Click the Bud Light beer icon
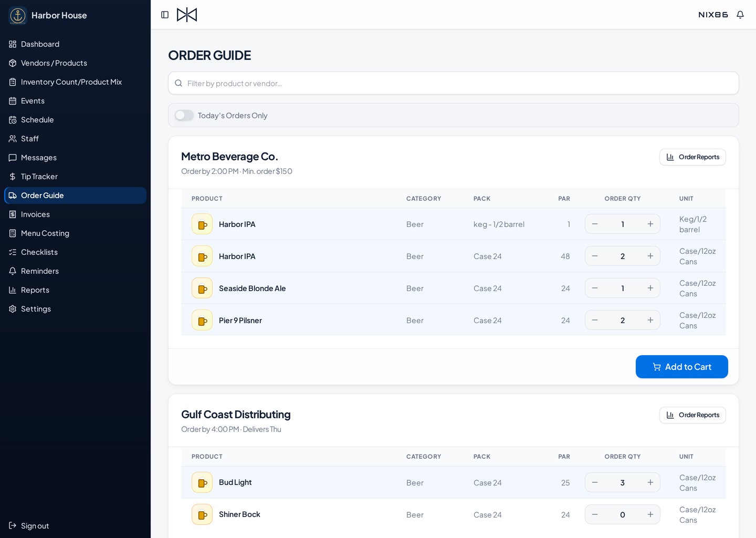Viewport: 756px width, 538px height. (x=202, y=482)
